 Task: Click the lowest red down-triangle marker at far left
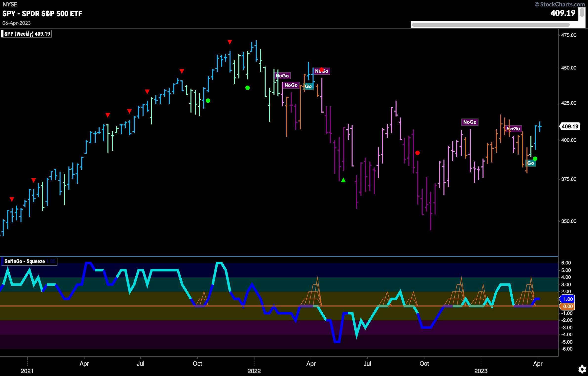coord(12,199)
